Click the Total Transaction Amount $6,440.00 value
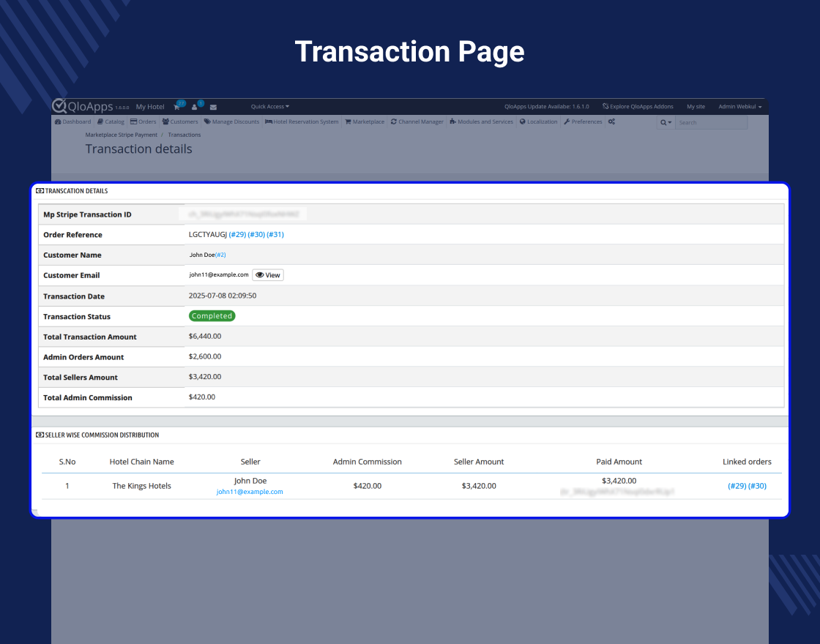 pyautogui.click(x=205, y=337)
